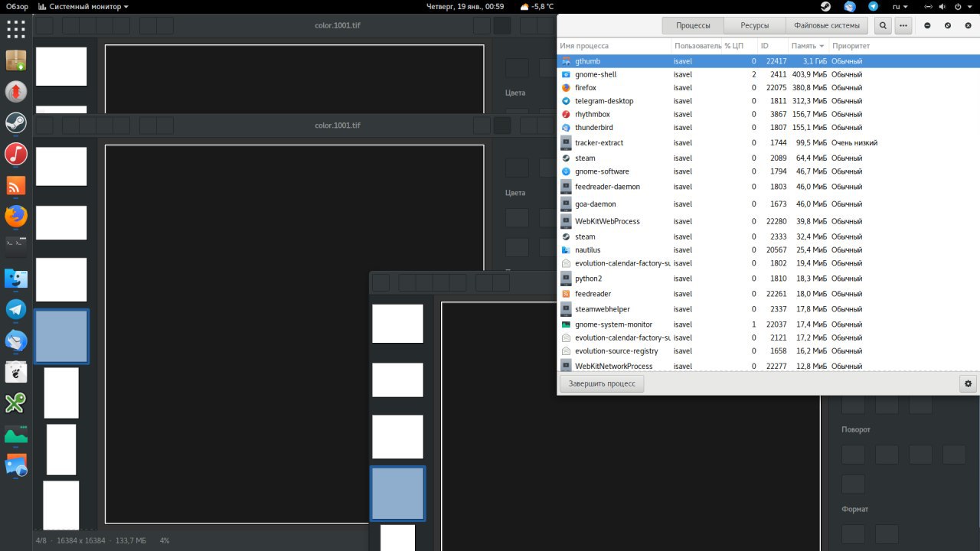Open the weather indicator showing -5,8 °C
The image size is (980, 551).
536,6
